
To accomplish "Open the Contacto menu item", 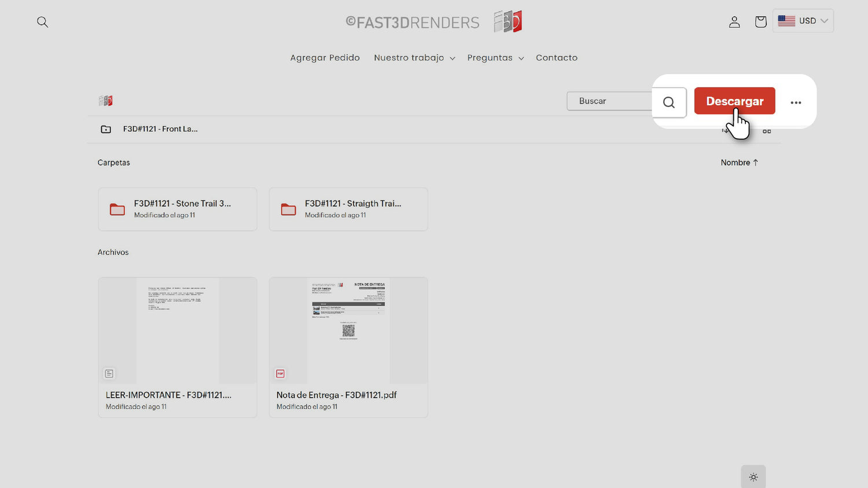I will (556, 58).
